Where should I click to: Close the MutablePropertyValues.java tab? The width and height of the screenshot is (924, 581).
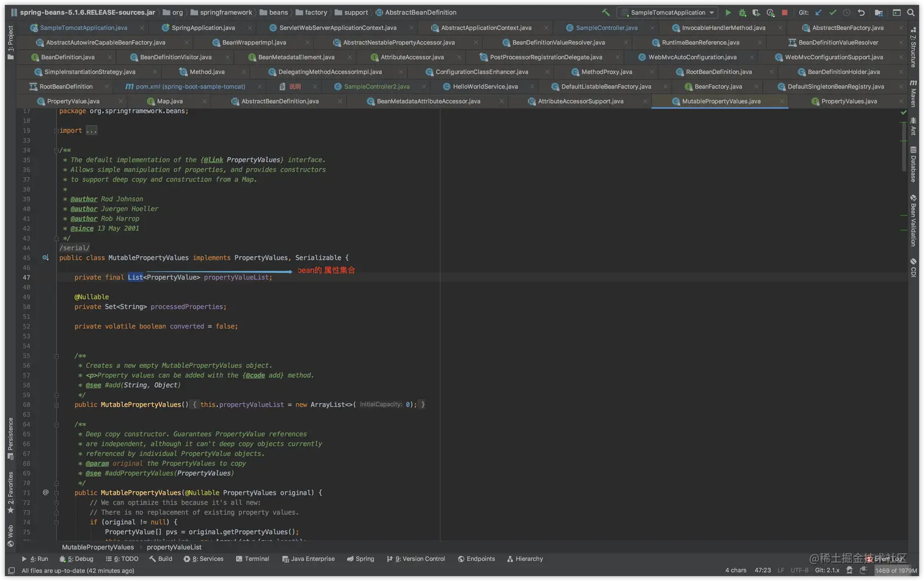click(x=782, y=101)
